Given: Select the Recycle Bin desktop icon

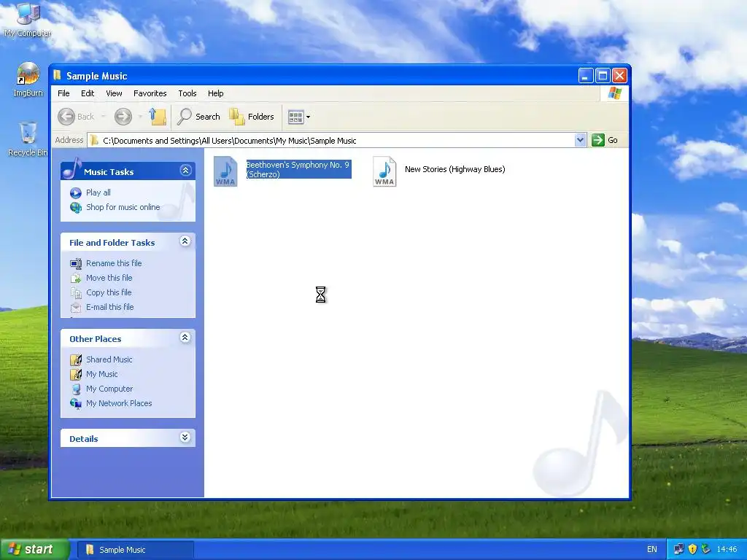Looking at the screenshot, I should click(x=28, y=139).
